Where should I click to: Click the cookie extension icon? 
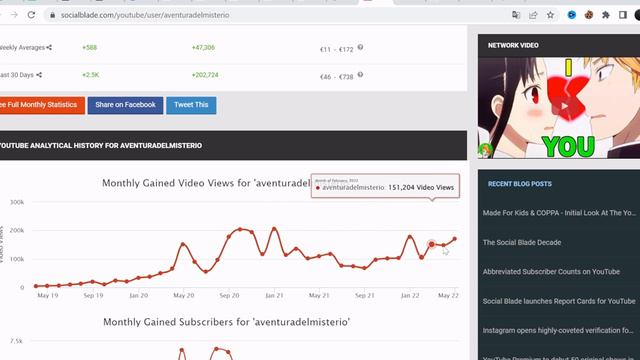point(589,15)
